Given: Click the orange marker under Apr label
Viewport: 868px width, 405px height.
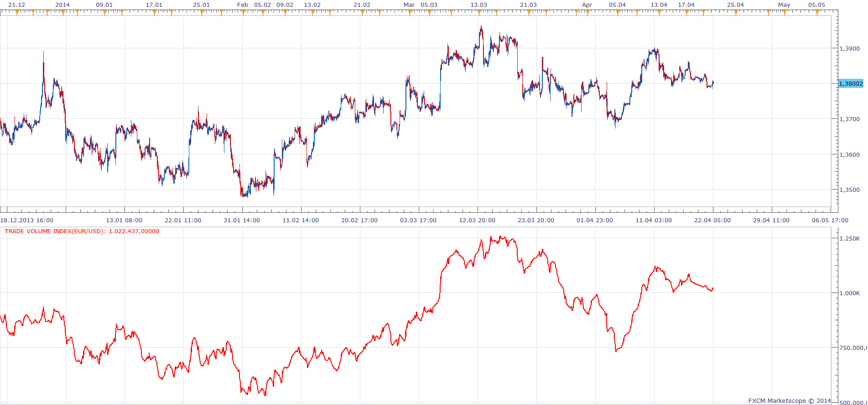Looking at the screenshot, I should [587, 12].
